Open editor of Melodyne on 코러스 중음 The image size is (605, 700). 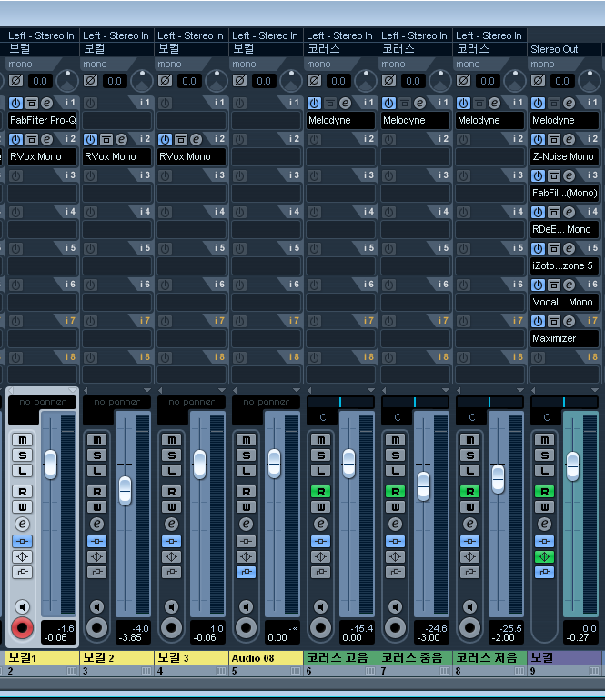pyautogui.click(x=420, y=103)
